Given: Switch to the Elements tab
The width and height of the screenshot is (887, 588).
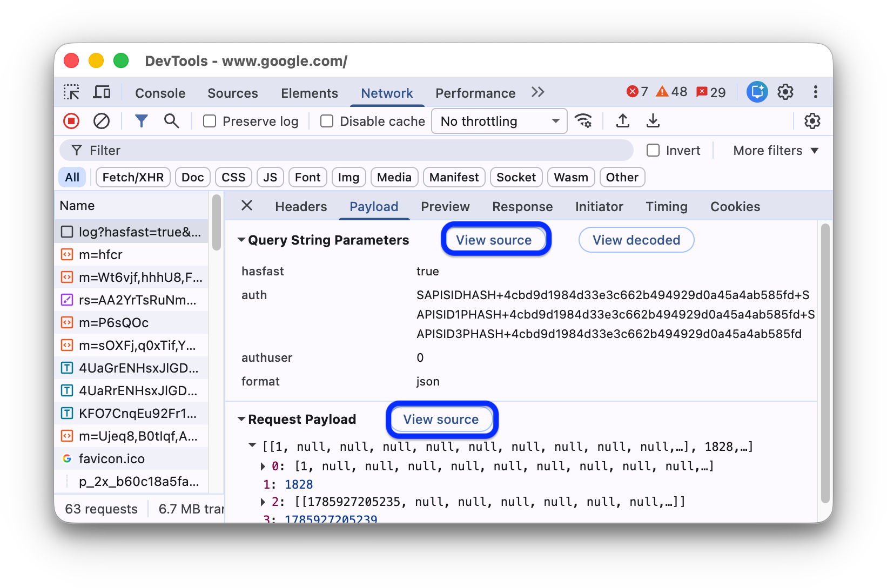Looking at the screenshot, I should point(310,93).
